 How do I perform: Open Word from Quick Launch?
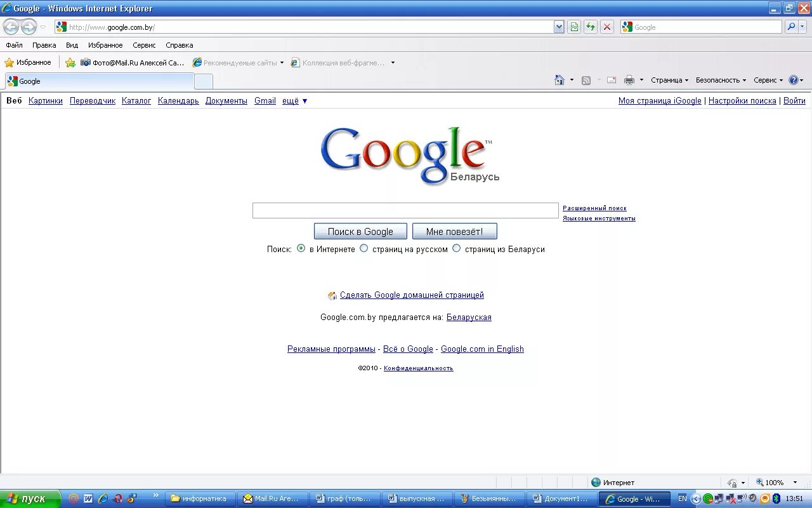tap(88, 498)
